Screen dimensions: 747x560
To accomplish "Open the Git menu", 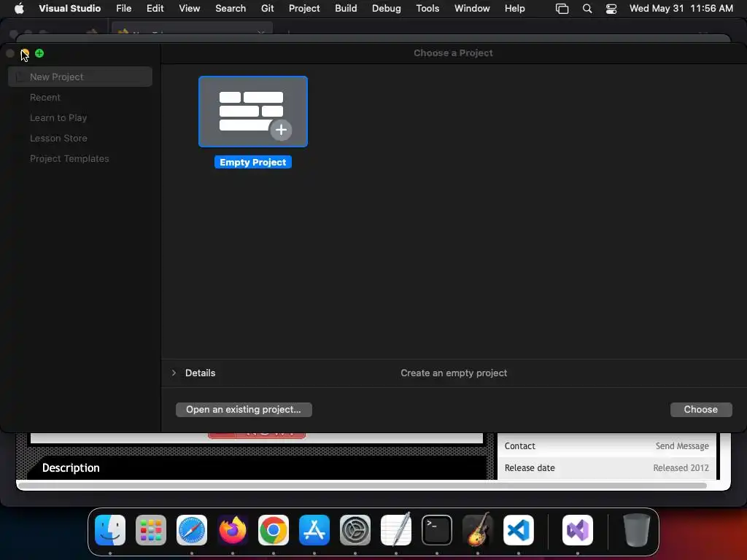I will pos(267,8).
